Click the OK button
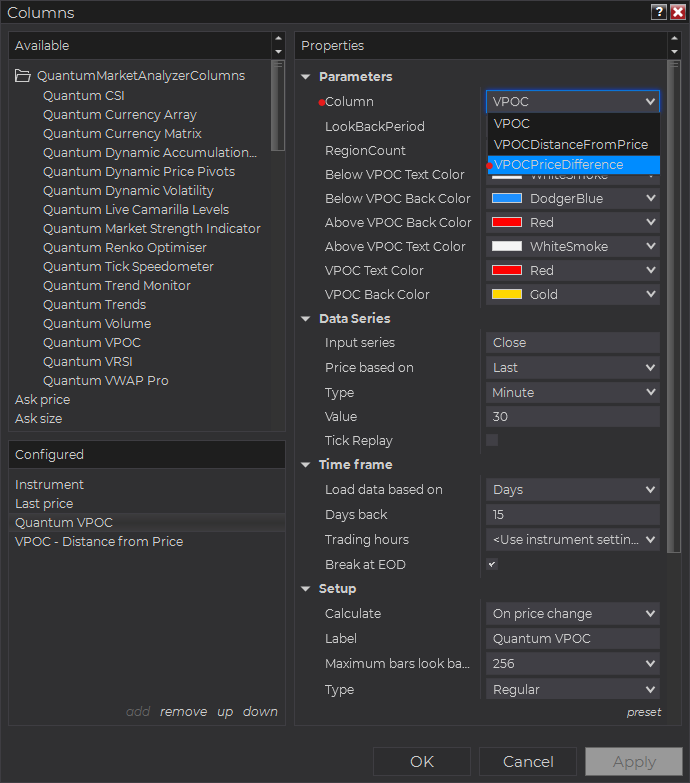Viewport: 690px width, 783px height. [x=422, y=762]
